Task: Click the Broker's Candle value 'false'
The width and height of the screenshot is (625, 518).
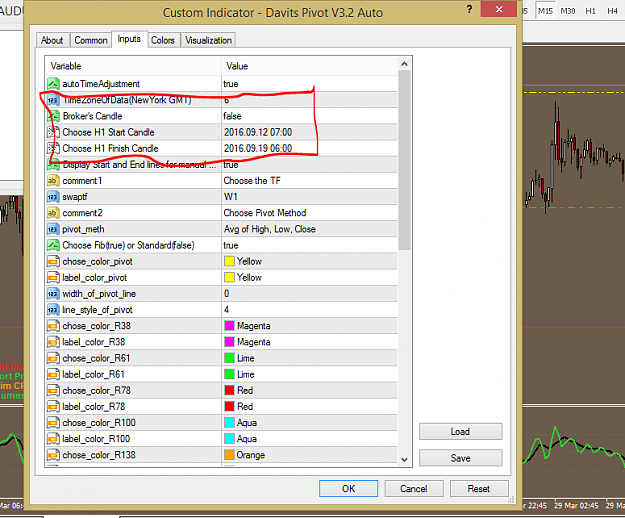Action: tap(232, 116)
